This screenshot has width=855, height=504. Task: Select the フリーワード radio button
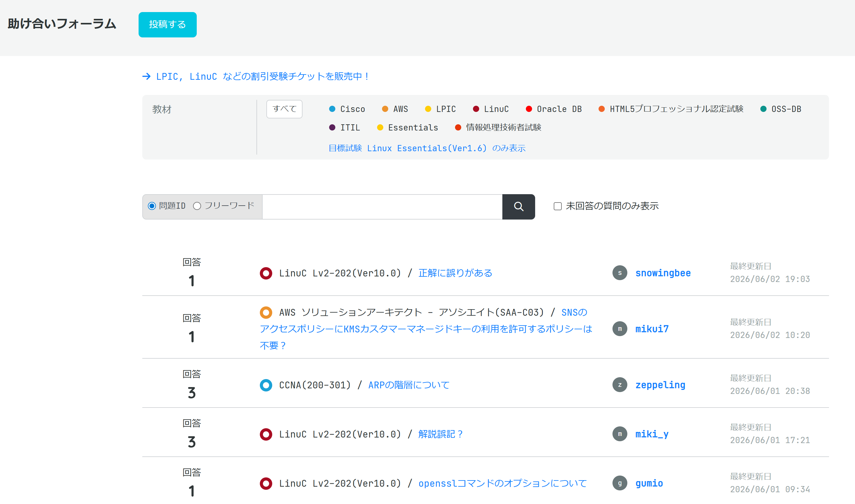click(x=197, y=206)
